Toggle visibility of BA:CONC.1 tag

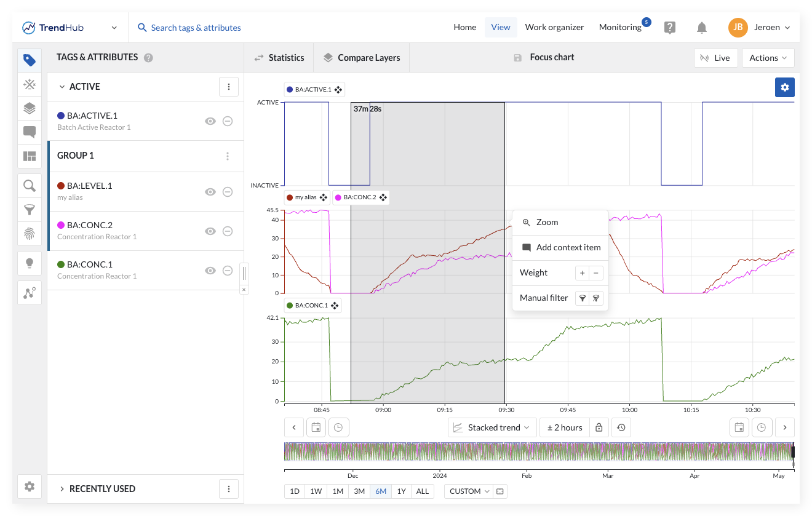point(210,271)
